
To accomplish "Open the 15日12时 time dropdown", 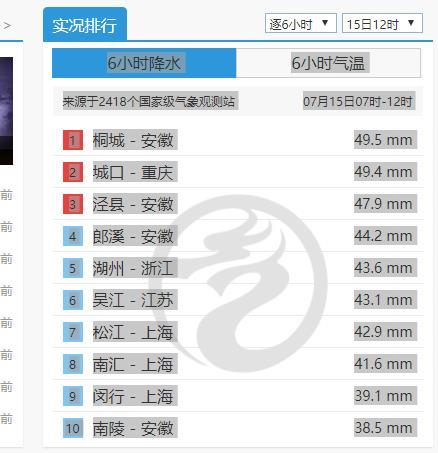I will tap(382, 23).
